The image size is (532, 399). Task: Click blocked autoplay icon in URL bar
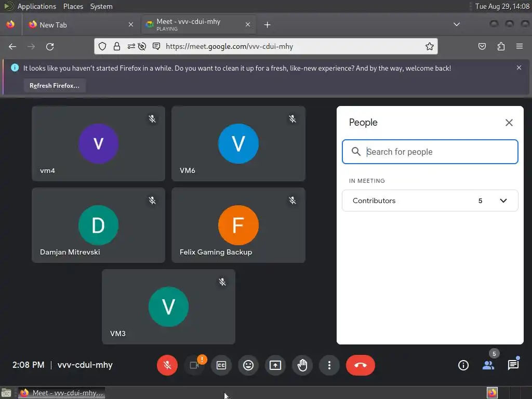click(142, 46)
